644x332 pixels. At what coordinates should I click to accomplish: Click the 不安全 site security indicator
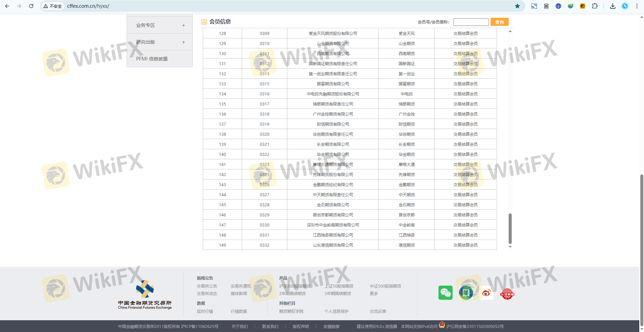pos(53,6)
